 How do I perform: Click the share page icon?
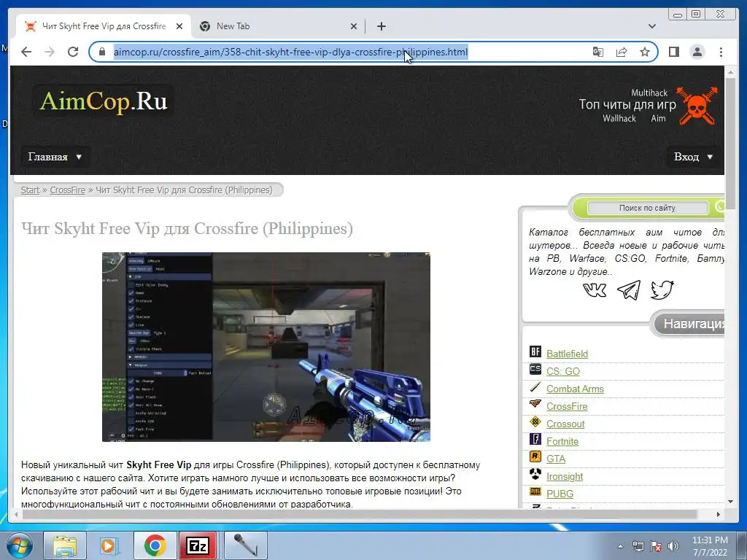(x=622, y=52)
